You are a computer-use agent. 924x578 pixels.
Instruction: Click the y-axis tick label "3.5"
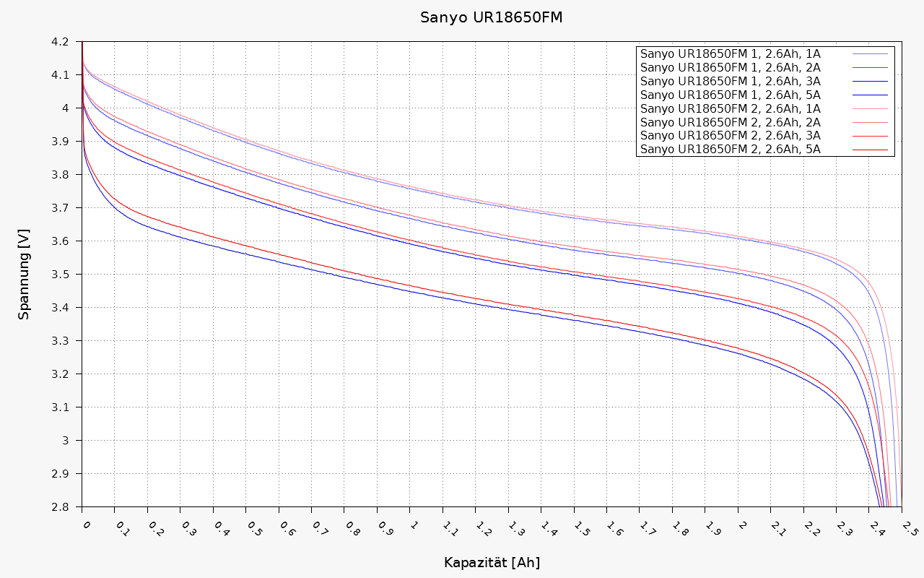[59, 275]
